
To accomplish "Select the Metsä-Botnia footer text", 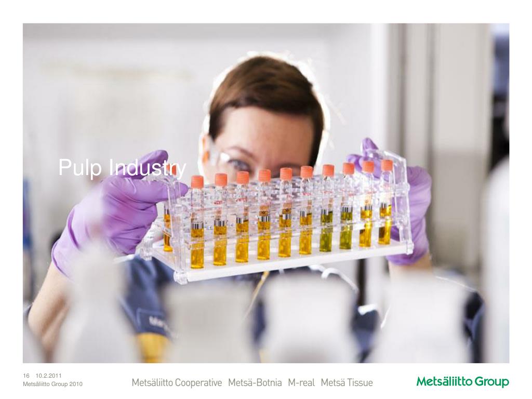I will pyautogui.click(x=255, y=383).
